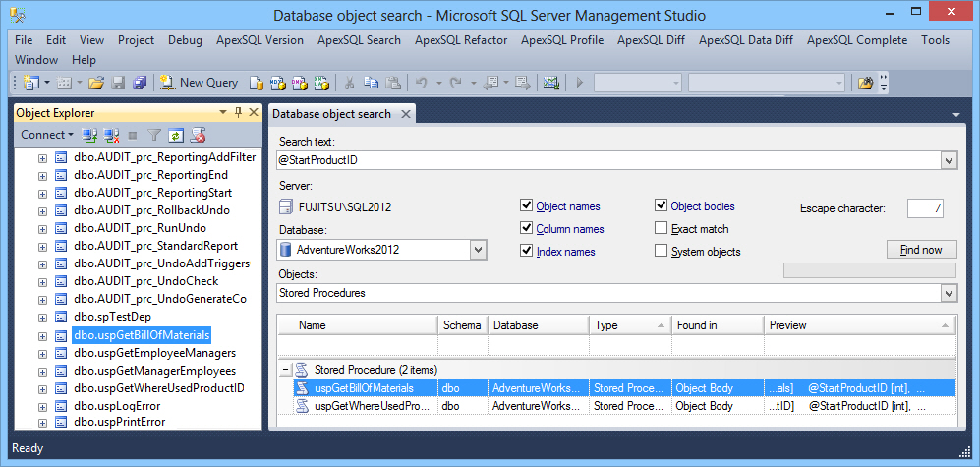Click the Database Engine Query icon
This screenshot has width=980, height=467.
coord(257,83)
